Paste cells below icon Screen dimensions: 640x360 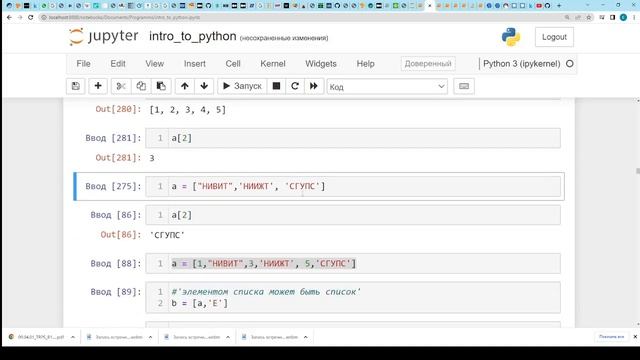click(x=161, y=86)
